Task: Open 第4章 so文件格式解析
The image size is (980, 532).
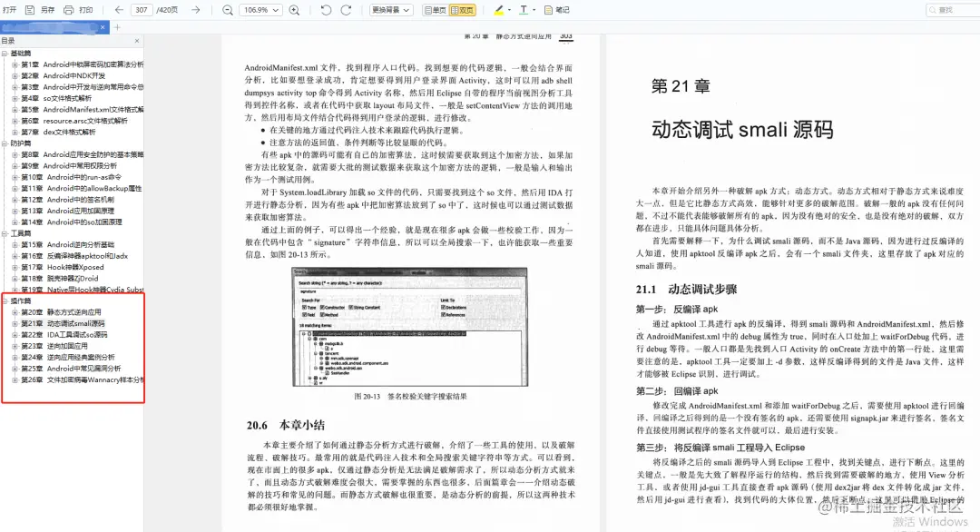Action: coord(56,98)
